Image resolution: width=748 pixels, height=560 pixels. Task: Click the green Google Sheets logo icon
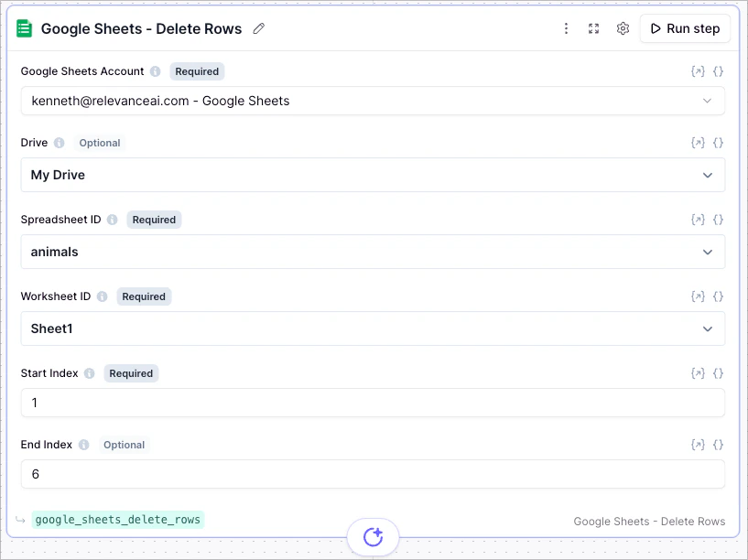tap(25, 28)
